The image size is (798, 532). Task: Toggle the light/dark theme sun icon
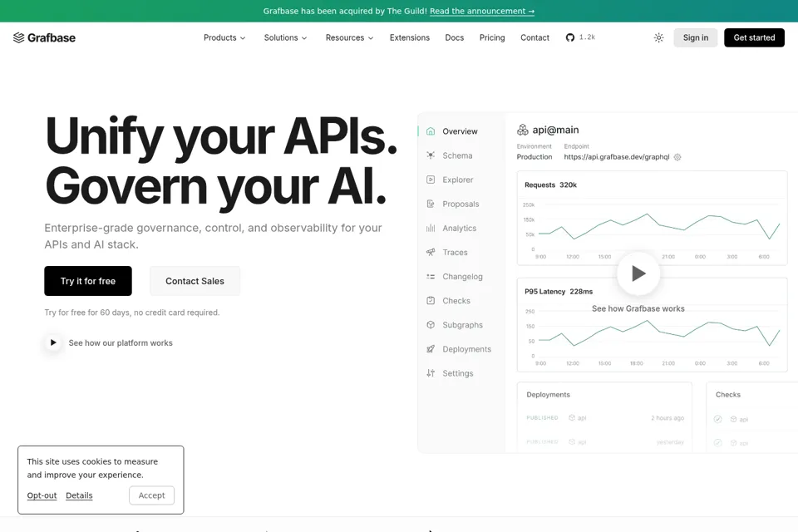(658, 37)
